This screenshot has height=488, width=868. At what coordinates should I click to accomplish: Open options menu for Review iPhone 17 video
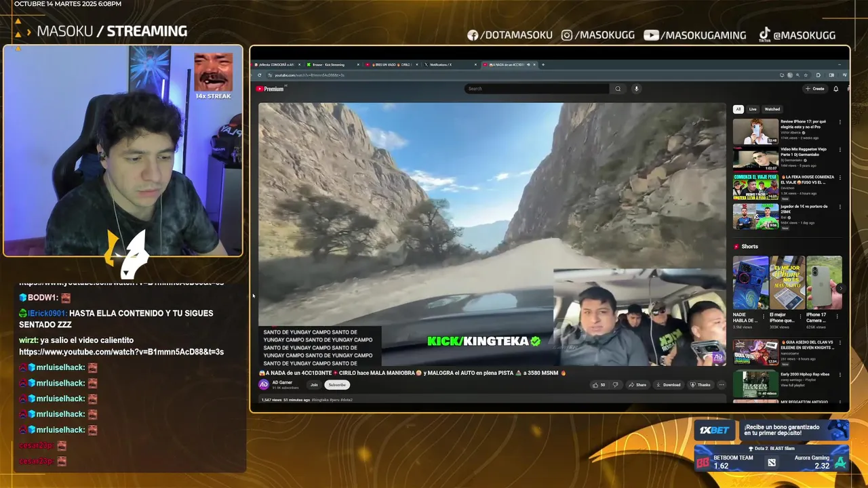(840, 123)
